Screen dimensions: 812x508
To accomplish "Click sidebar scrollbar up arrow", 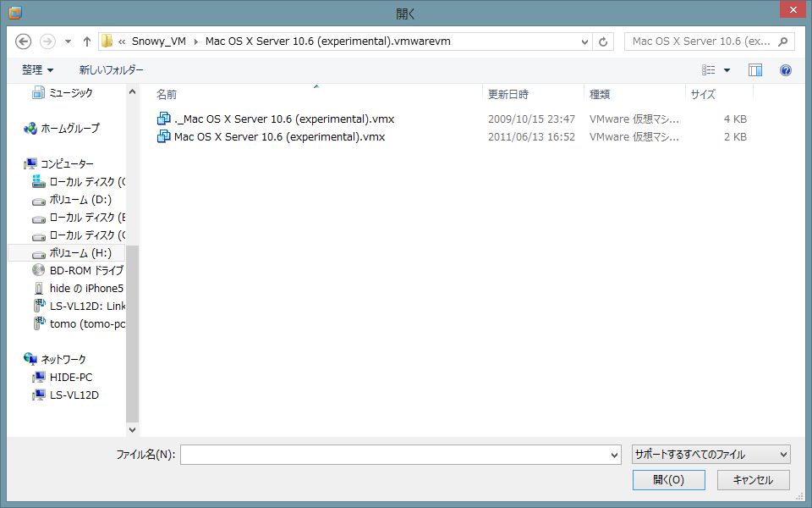I will click(x=132, y=91).
